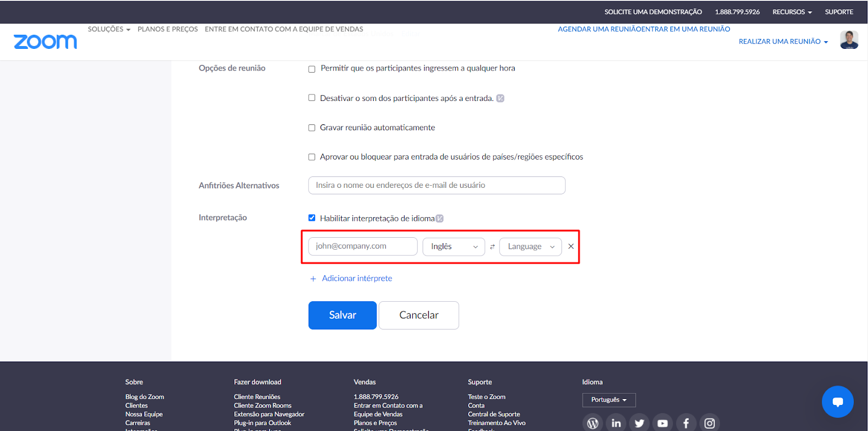Remove the interpreter row with X
868x431 pixels.
(x=571, y=246)
